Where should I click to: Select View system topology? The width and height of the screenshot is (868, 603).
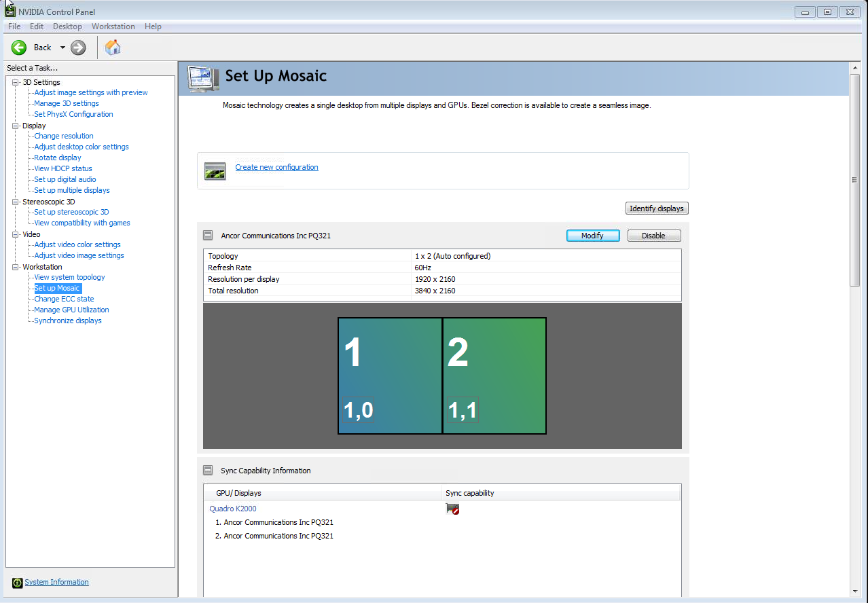[70, 277]
